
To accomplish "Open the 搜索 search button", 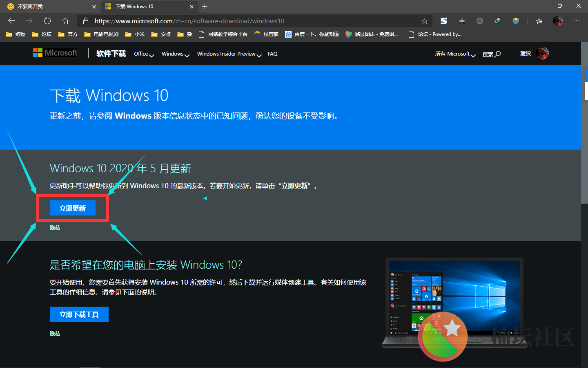I will pos(491,54).
